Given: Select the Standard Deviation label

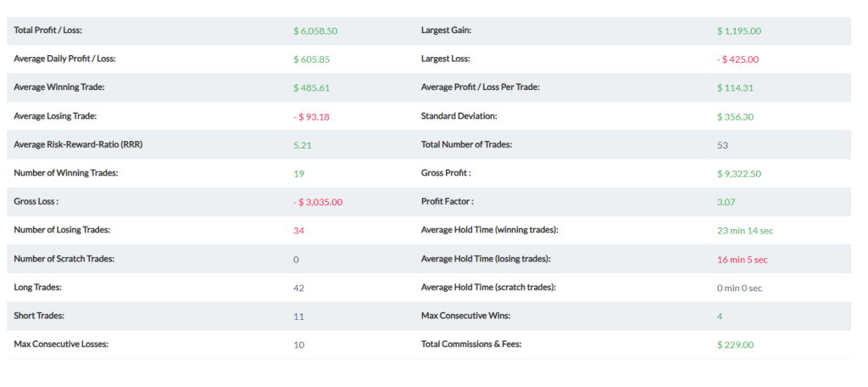Looking at the screenshot, I should 459,116.
